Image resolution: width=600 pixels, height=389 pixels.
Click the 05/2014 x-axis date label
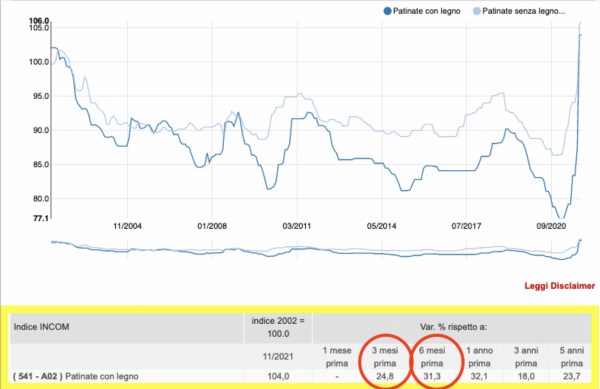tap(382, 226)
